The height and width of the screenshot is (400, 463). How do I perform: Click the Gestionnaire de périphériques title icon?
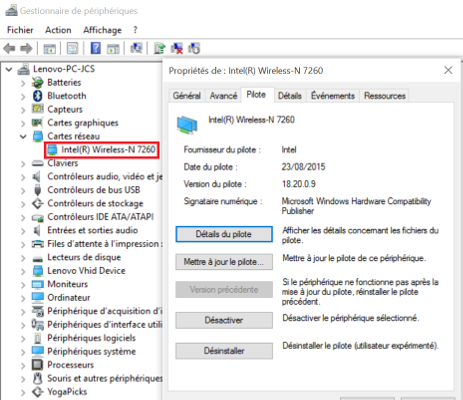(11, 11)
